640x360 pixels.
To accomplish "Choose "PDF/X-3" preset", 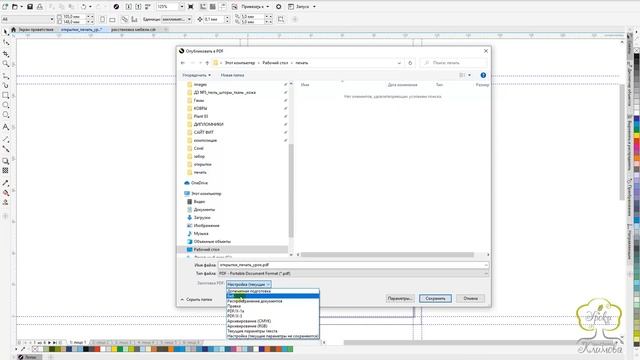I will [x=273, y=316].
